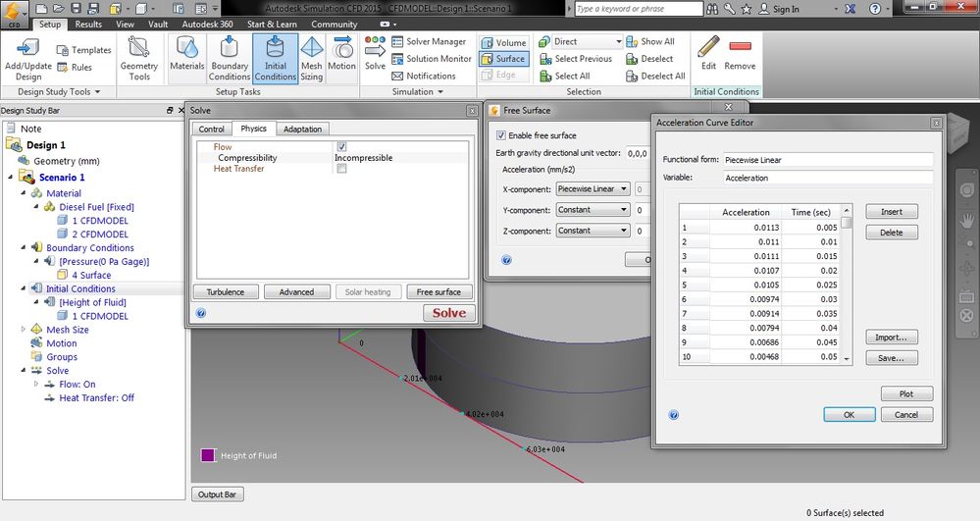Remove the initial condition
The image size is (980, 521).
click(x=740, y=53)
